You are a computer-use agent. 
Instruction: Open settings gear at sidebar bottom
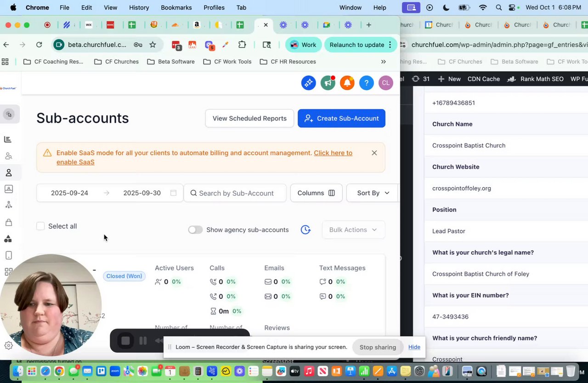8,345
